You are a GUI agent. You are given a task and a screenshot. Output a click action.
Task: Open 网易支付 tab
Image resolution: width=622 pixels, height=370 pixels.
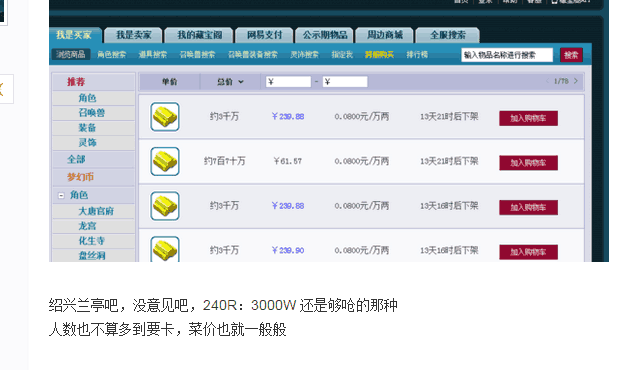click(264, 35)
